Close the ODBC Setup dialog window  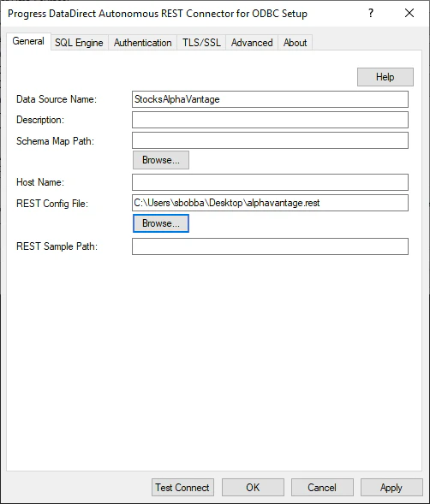click(409, 13)
